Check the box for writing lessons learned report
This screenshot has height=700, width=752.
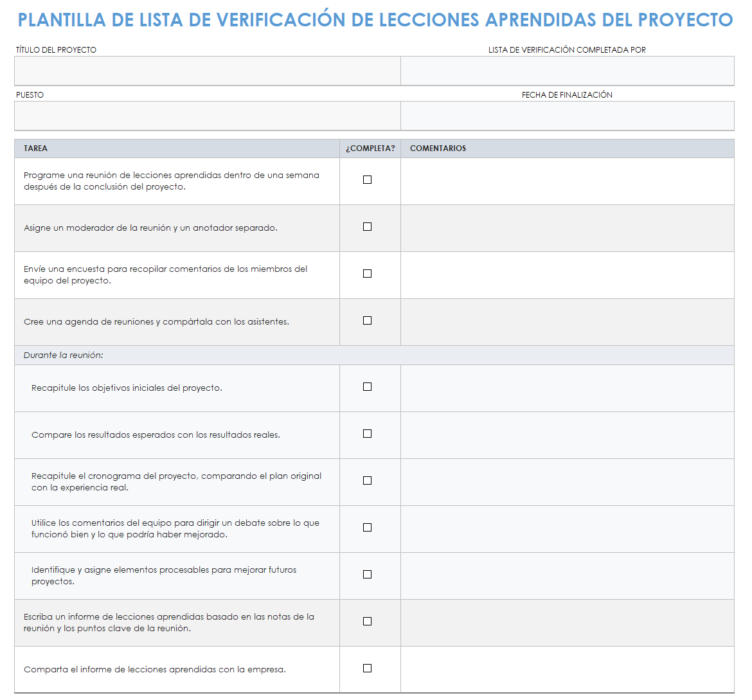[x=367, y=621]
